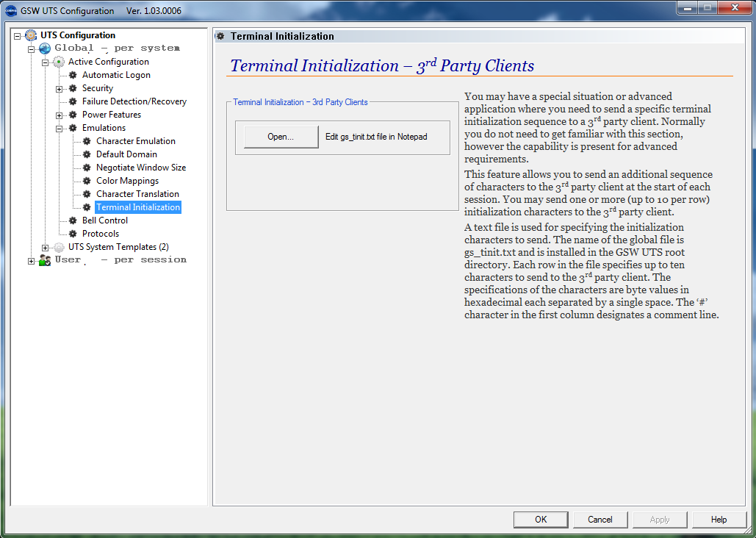Click the gear icon next to Automatic Logon
756x538 pixels.
pyautogui.click(x=73, y=75)
